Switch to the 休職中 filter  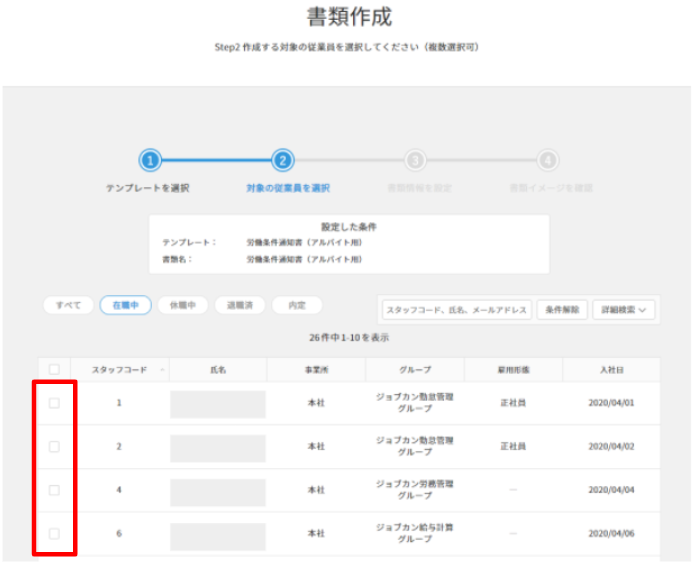182,305
